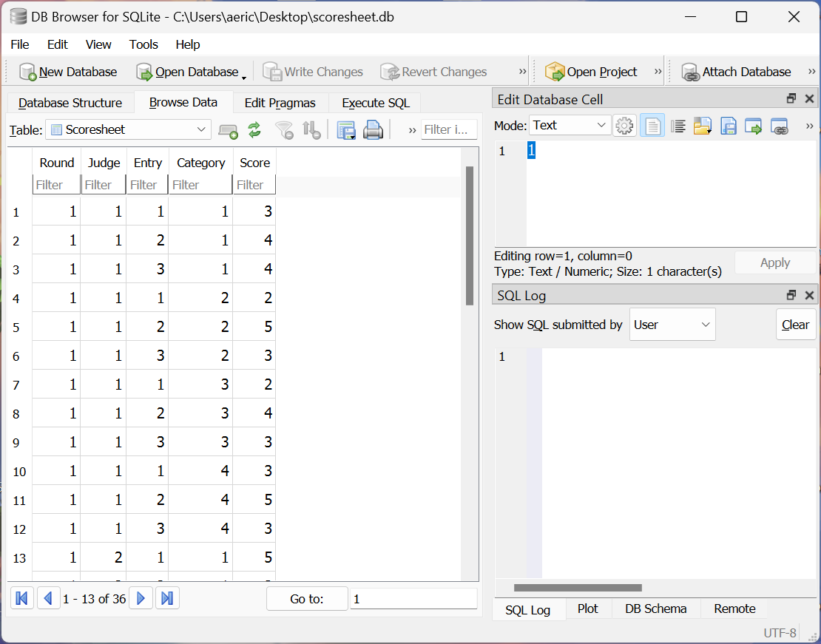
Task: Expand cell editor toolbar overflow chevron
Action: [809, 126]
